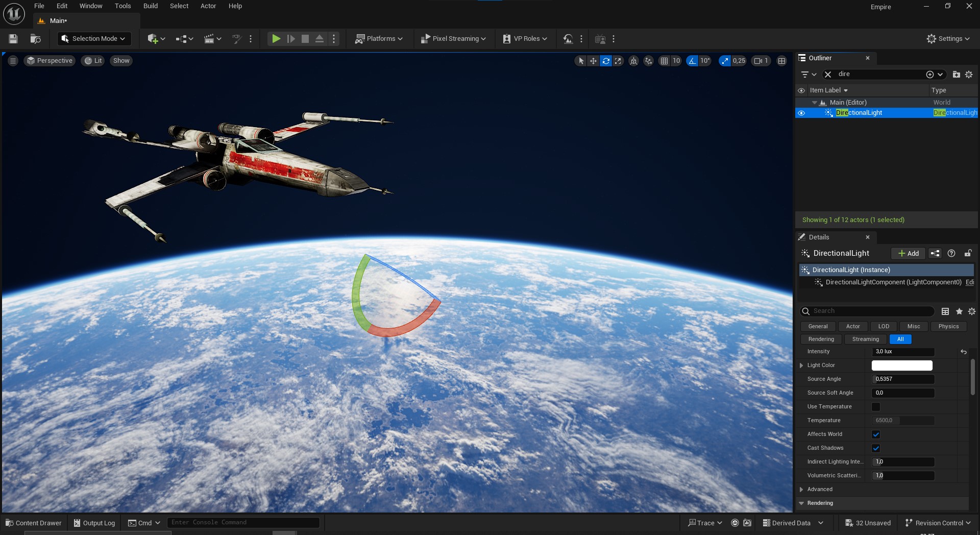
Task: Open the Tools menu
Action: [x=123, y=6]
